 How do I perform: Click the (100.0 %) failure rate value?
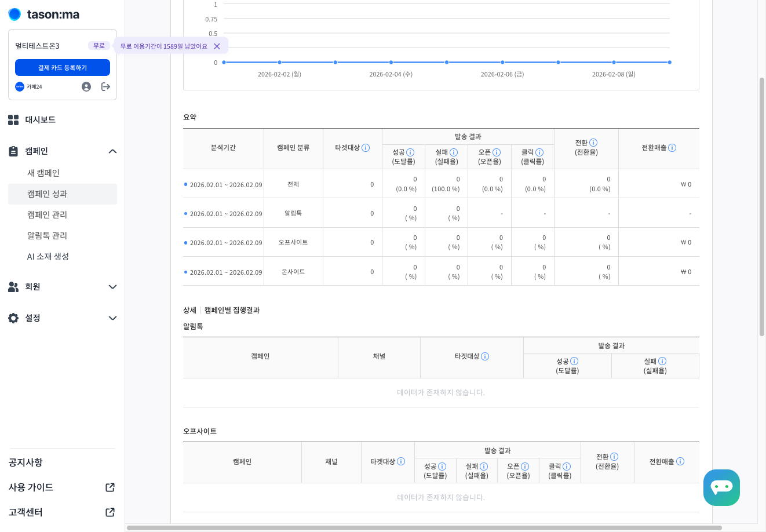pos(446,189)
